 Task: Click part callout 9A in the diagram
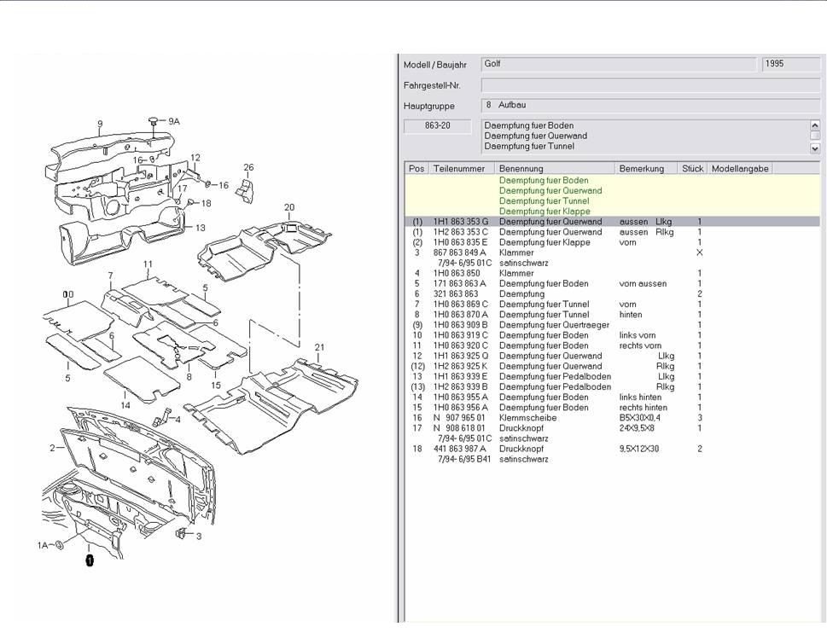pos(173,122)
